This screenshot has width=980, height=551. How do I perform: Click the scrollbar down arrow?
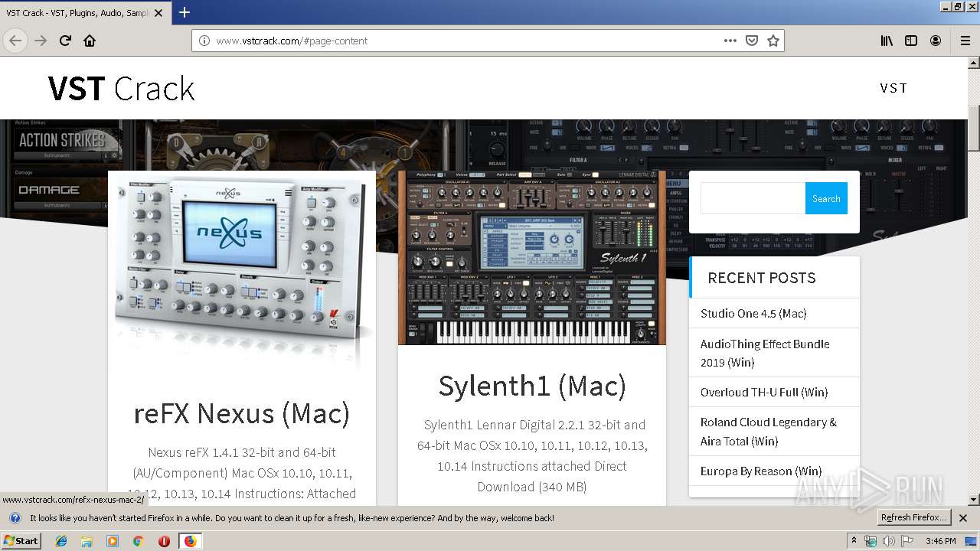(x=974, y=500)
